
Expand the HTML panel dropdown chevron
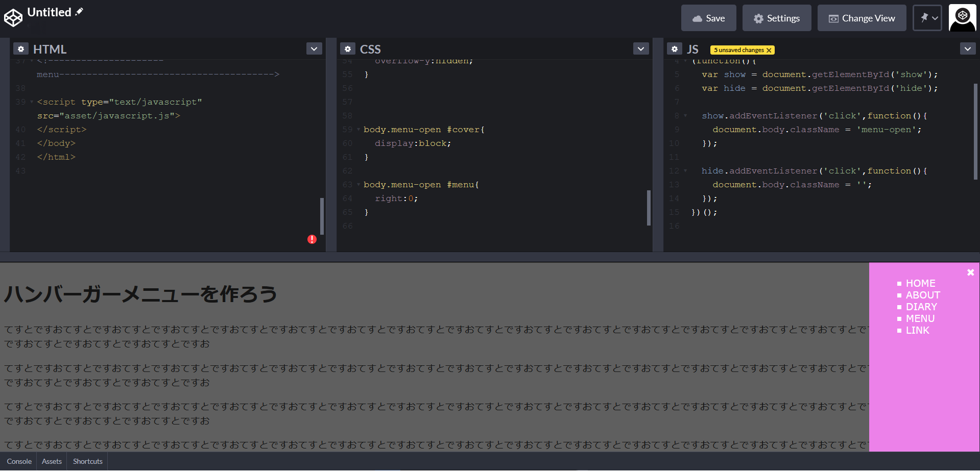[x=314, y=49]
